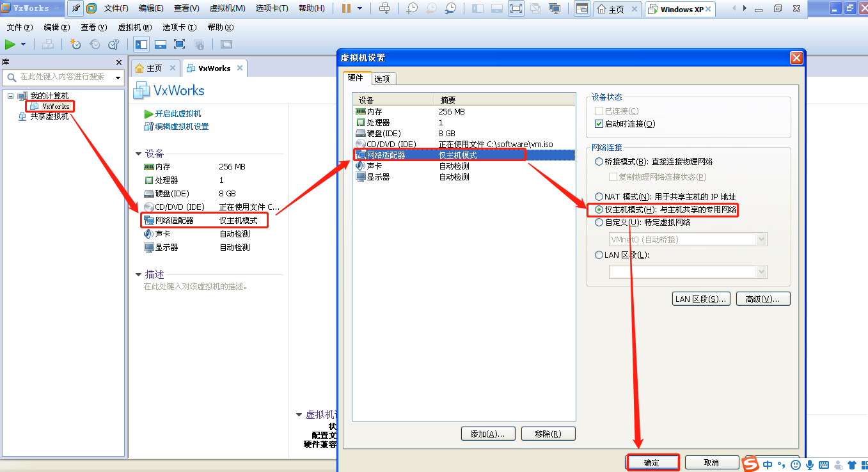Open the LAN 区段 dropdown list
Viewport: 868px width, 472px height.
761,271
